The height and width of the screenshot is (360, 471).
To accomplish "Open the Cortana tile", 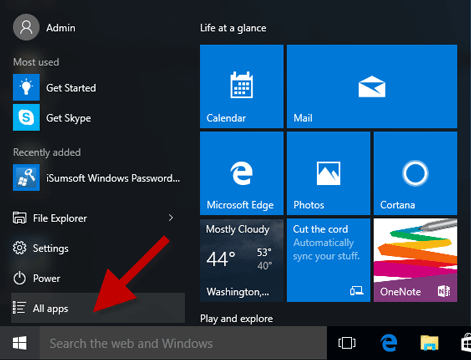I will [x=415, y=173].
